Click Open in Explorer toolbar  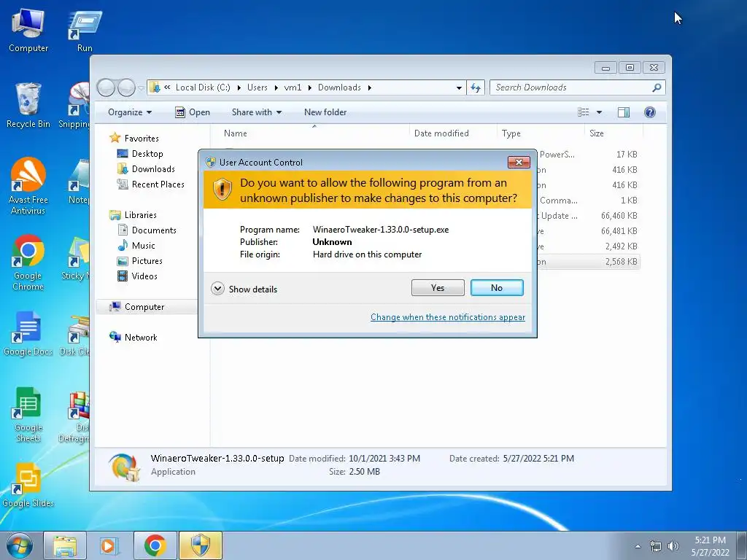193,112
